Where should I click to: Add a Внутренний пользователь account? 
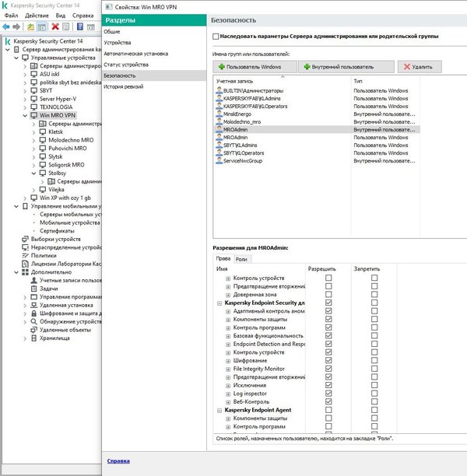tap(346, 67)
